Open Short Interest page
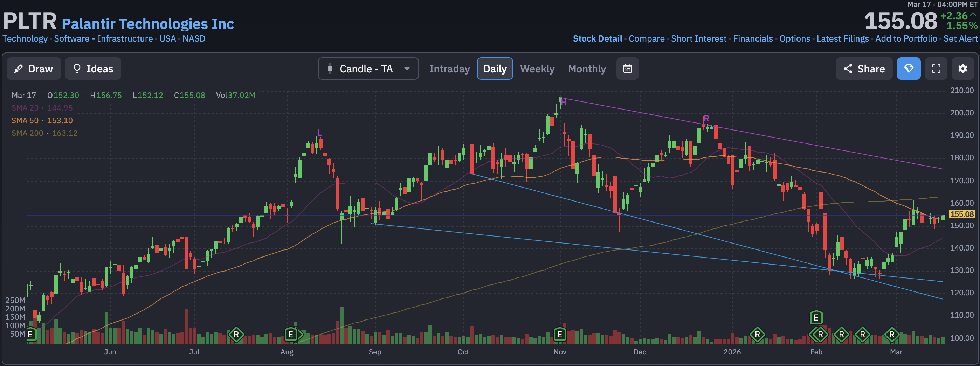 click(x=698, y=39)
